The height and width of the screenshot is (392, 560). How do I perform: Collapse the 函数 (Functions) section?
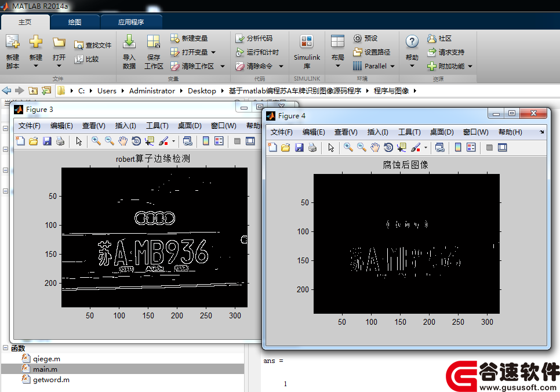pyautogui.click(x=5, y=348)
